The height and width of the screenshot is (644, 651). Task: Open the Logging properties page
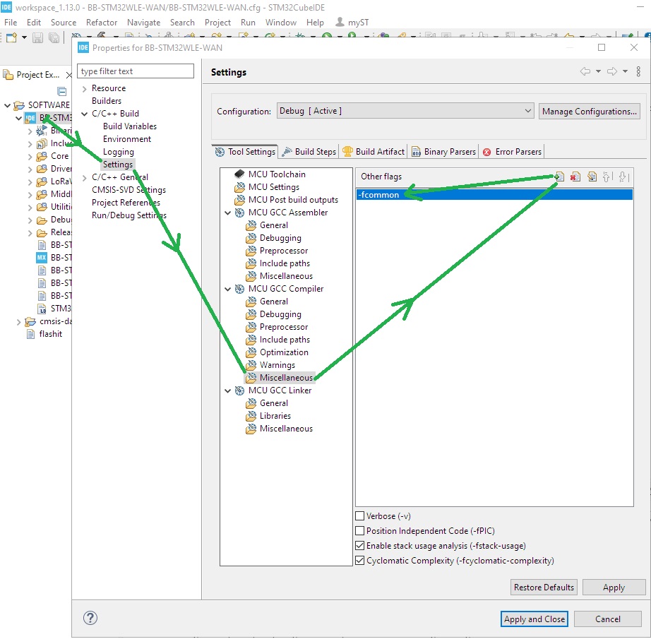pos(119,152)
